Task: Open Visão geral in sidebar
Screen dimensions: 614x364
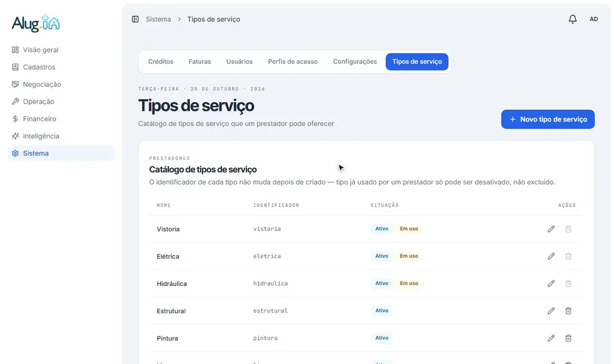Action: click(x=61, y=50)
